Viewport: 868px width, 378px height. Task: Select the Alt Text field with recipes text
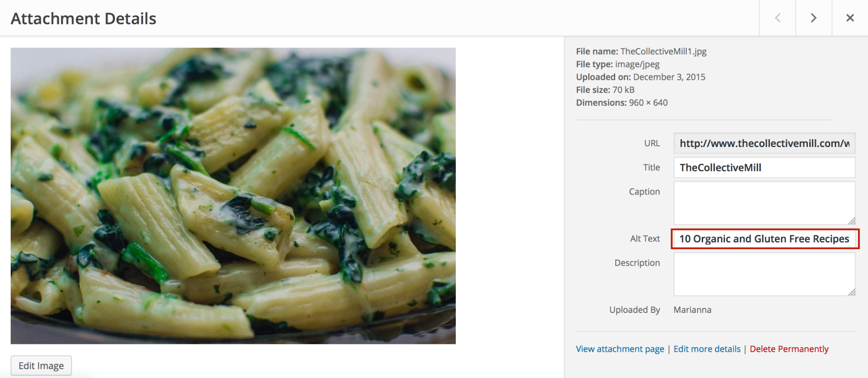pyautogui.click(x=765, y=239)
